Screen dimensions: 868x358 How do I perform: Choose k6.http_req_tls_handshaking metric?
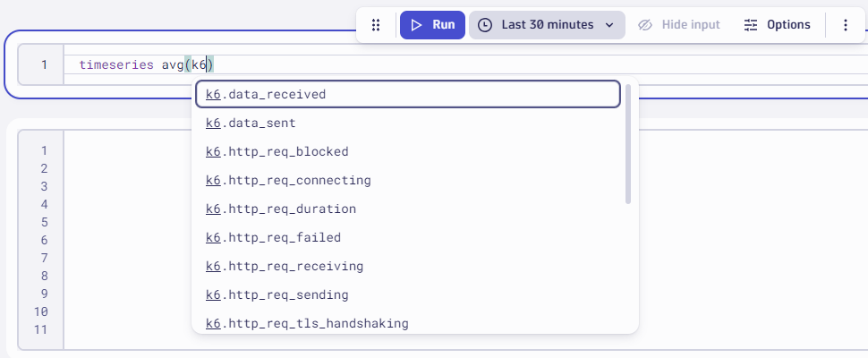point(408,324)
